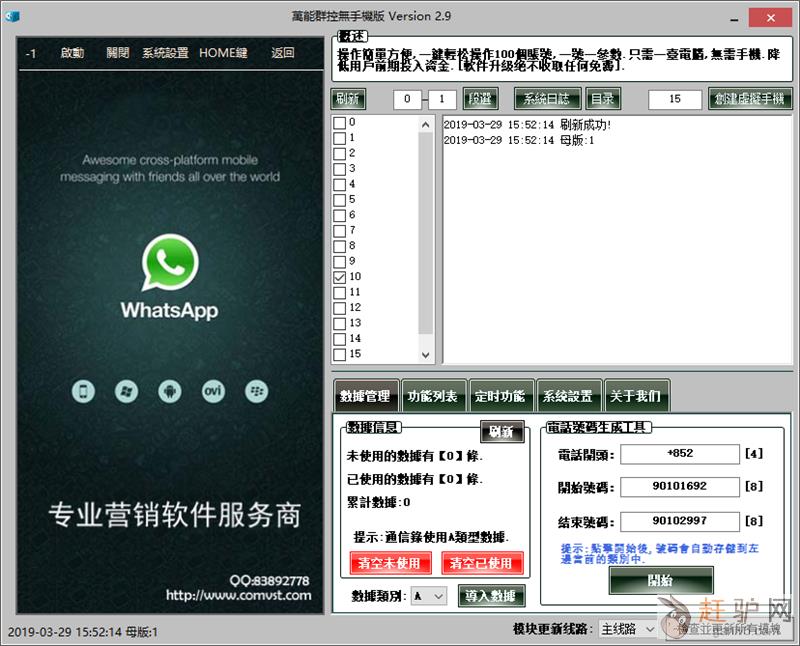Screen dimensions: 800x646
Task: Open the 數據類別 dropdown showing A
Action: (428, 596)
